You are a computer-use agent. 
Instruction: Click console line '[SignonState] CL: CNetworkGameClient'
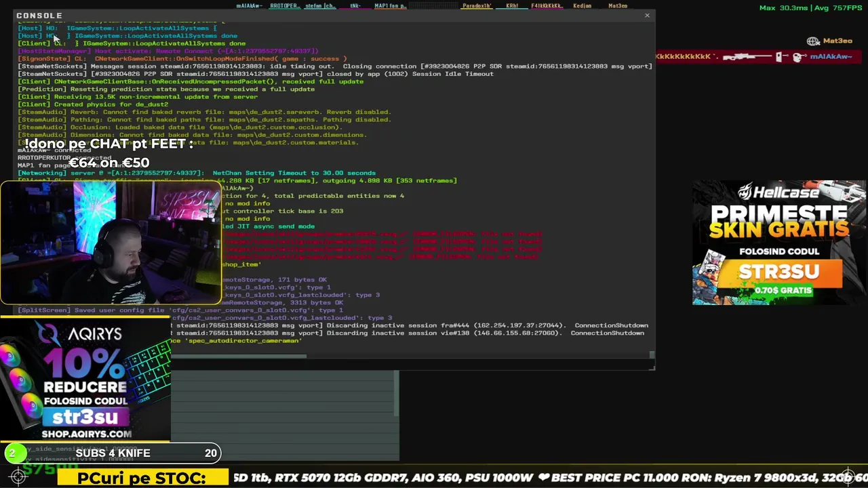point(182,59)
